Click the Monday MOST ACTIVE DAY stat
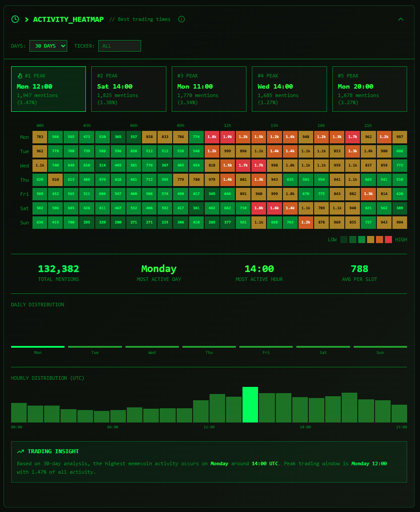 click(x=159, y=272)
